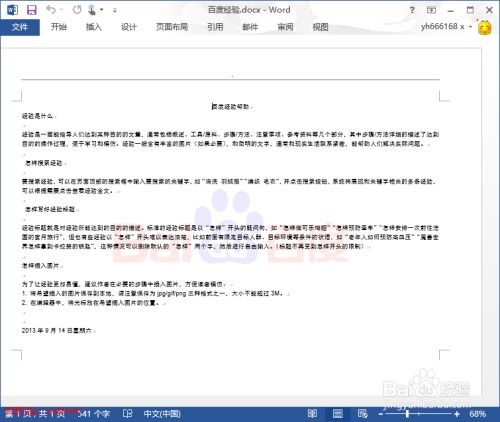Click the heading 经验是什么
This screenshot has width=500, height=422.
coord(37,116)
